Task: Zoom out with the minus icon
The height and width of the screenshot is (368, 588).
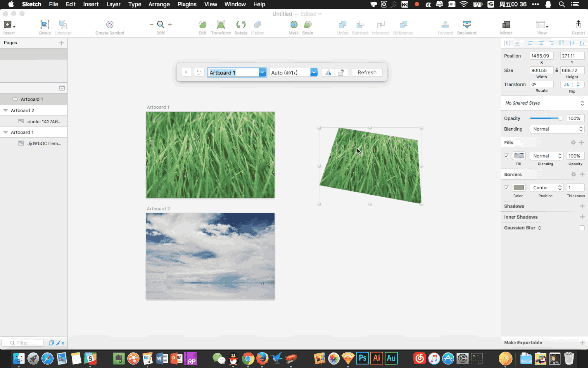Action: click(x=152, y=24)
